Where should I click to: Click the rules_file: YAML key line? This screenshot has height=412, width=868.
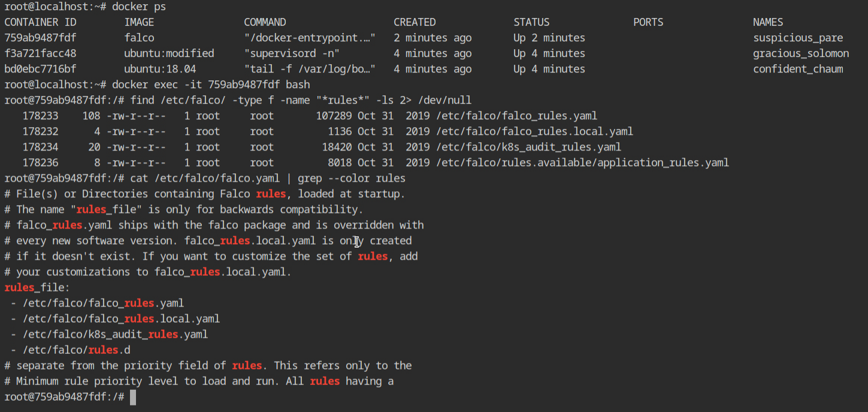[x=37, y=287]
